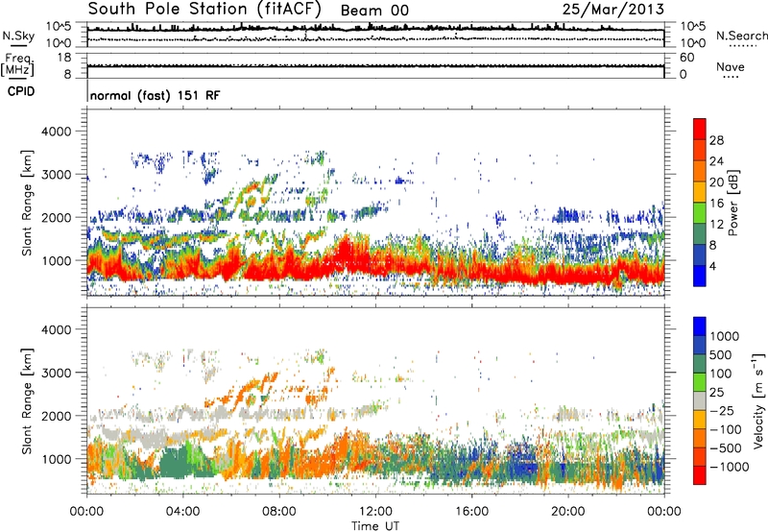The width and height of the screenshot is (768, 532).
Task: Click the date '25/Mar/2013'
Action: click(613, 10)
